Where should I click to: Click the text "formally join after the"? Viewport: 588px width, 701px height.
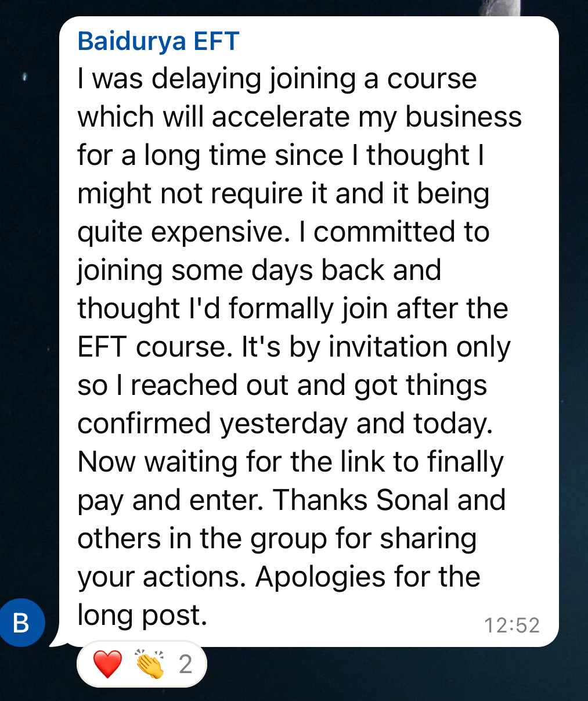pos(368,308)
